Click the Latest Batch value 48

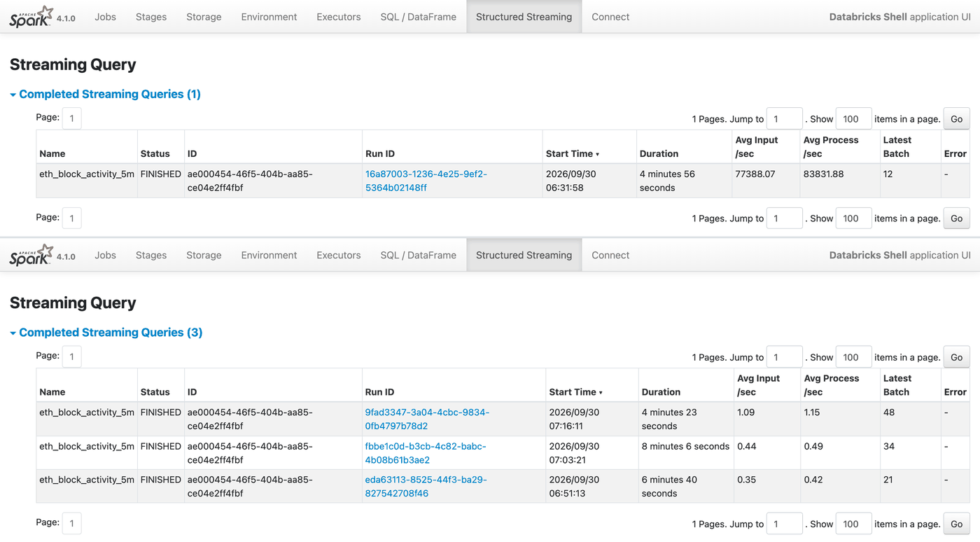889,412
